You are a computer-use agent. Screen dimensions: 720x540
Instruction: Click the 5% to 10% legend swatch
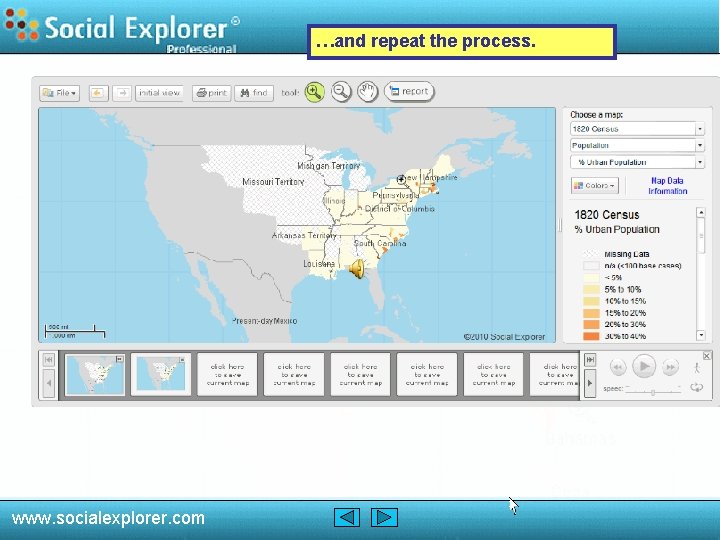point(591,289)
